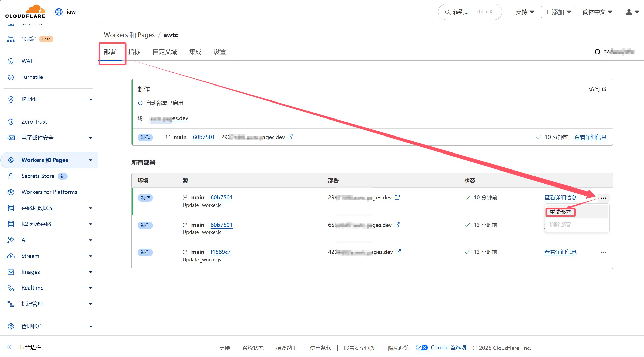Image resolution: width=644 pixels, height=357 pixels.
Task: Click the 电子邮件安全 envelope icon
Action: point(11,138)
